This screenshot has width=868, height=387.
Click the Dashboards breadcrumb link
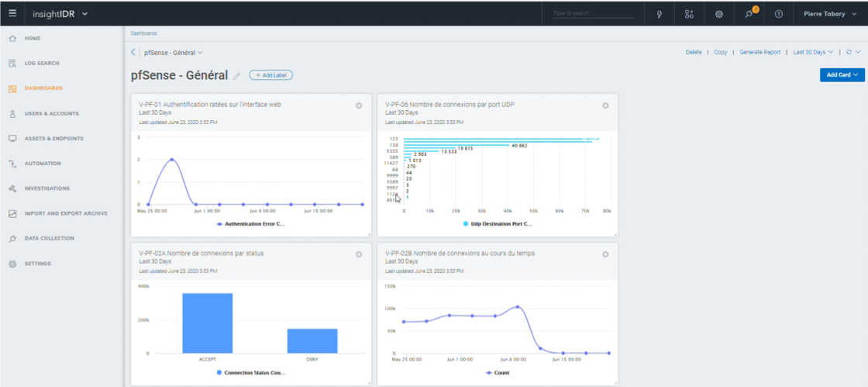(x=143, y=33)
